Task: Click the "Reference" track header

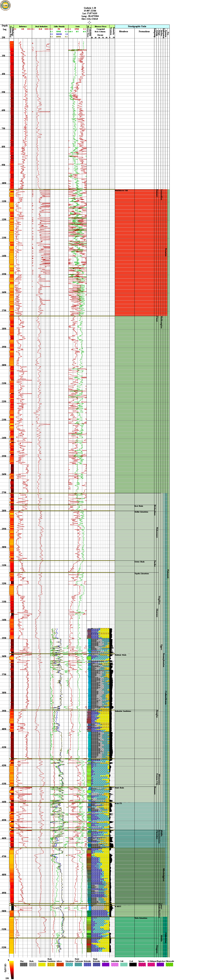Action: tap(23, 27)
